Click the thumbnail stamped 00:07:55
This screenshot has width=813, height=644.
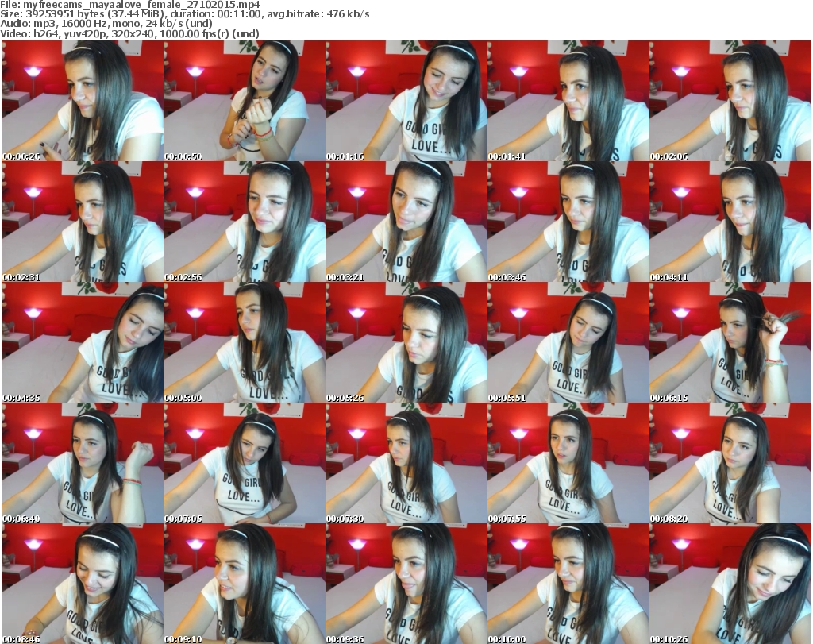568,464
